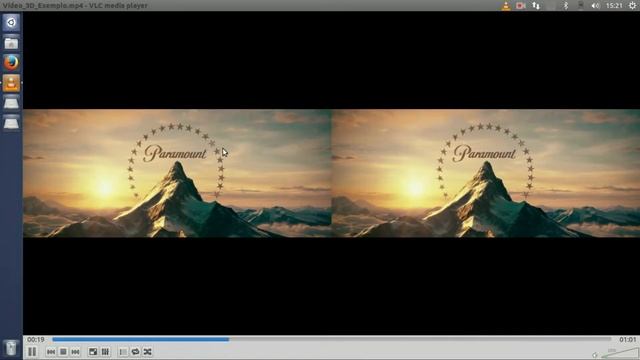Viewport: 640px width, 360px height.
Task: Open Files manager from launcher
Action: click(x=11, y=43)
